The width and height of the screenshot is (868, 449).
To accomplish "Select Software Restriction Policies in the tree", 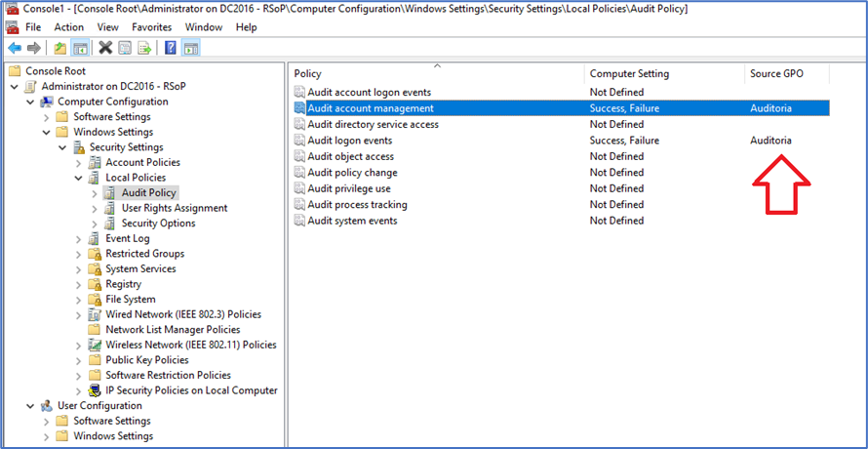I will tap(168, 375).
